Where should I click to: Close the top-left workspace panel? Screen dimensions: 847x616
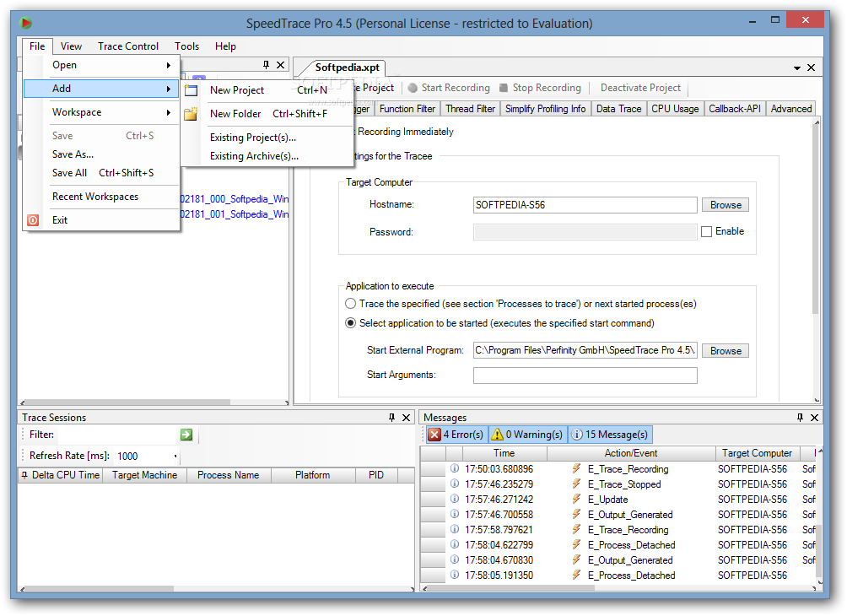click(x=281, y=65)
